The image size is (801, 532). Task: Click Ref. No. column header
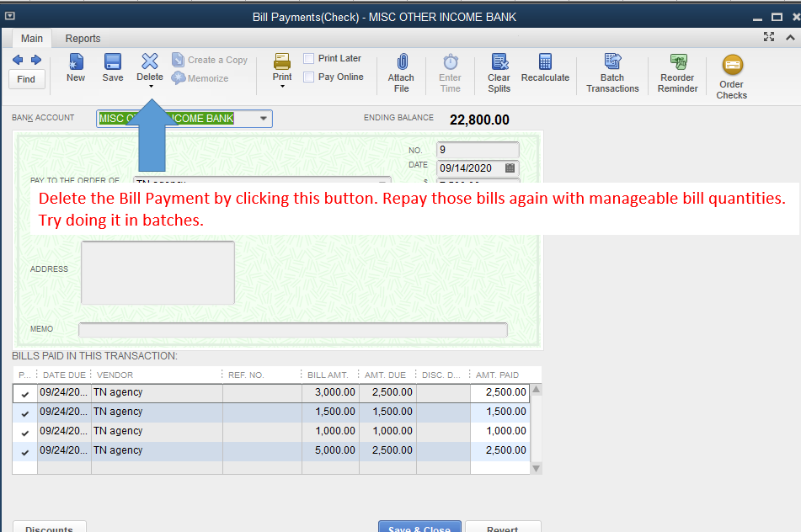pyautogui.click(x=262, y=375)
